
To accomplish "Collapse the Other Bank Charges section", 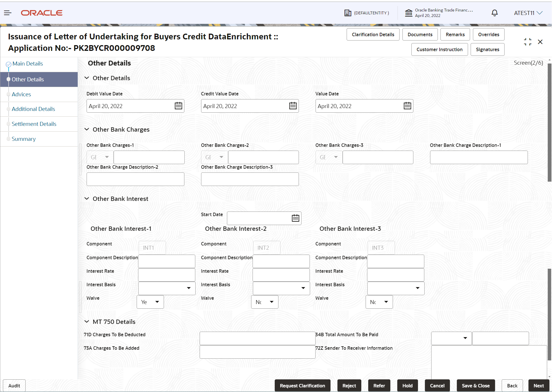I will click(87, 129).
